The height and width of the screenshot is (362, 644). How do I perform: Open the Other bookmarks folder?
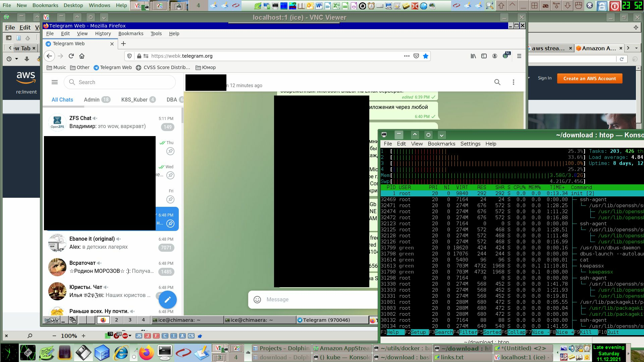(x=80, y=67)
